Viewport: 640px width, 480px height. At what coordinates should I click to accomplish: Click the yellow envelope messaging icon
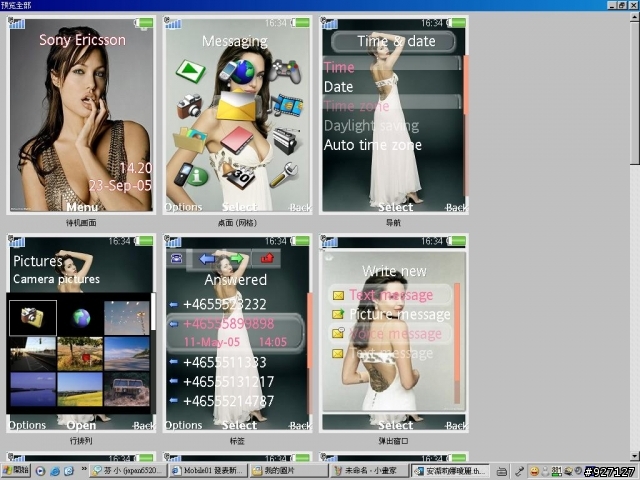[x=237, y=106]
